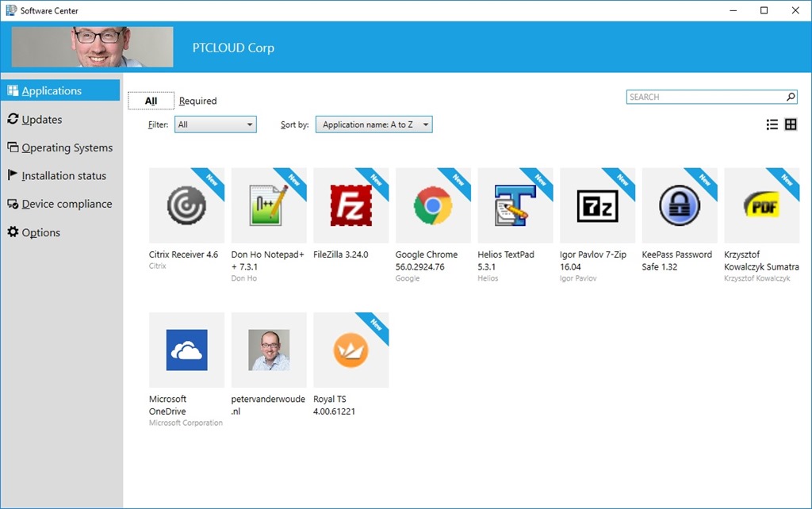
Task: Click the KeePass Password Safe 1.32 name
Action: tap(677, 261)
